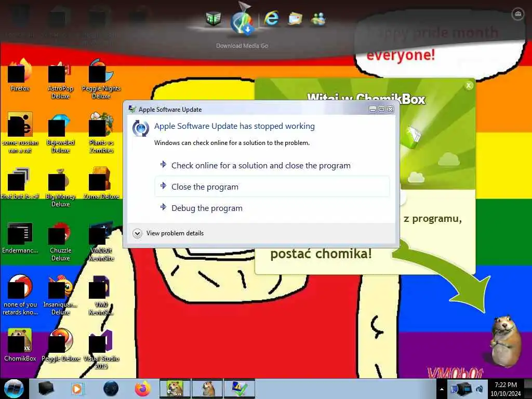Open Internet Explorer in the top dock
Screen dimensions: 532x399
pyautogui.click(x=271, y=18)
